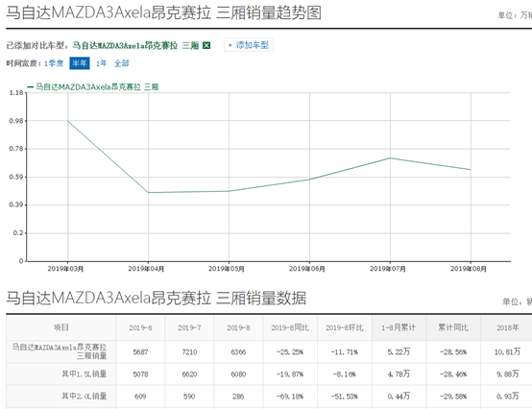
Task: Click the cell value 0.93万
Action: pos(507,397)
